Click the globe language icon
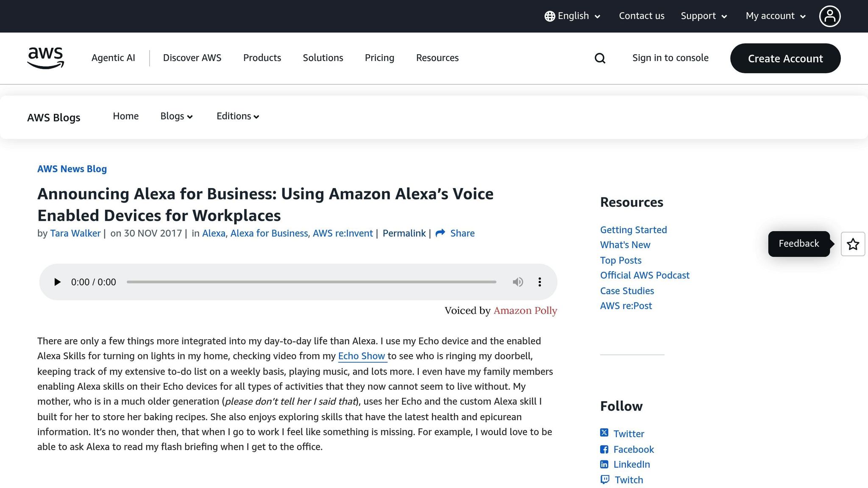Image resolution: width=868 pixels, height=488 pixels. pyautogui.click(x=550, y=16)
